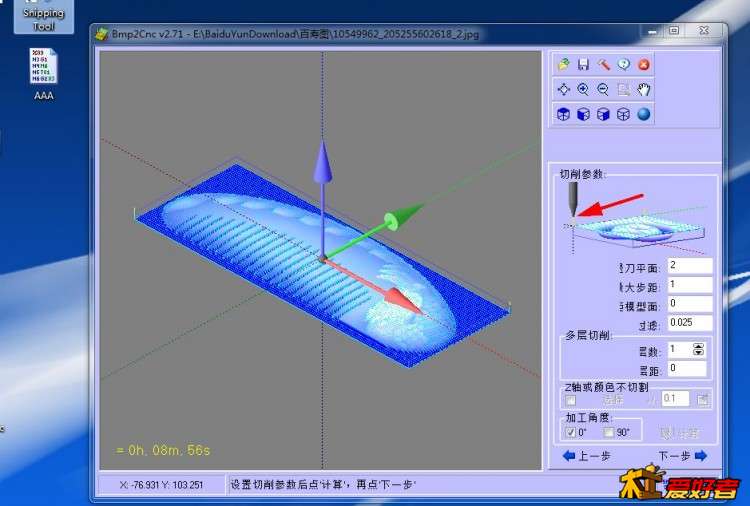Open the hammer settings tool
The width and height of the screenshot is (750, 506).
604,64
